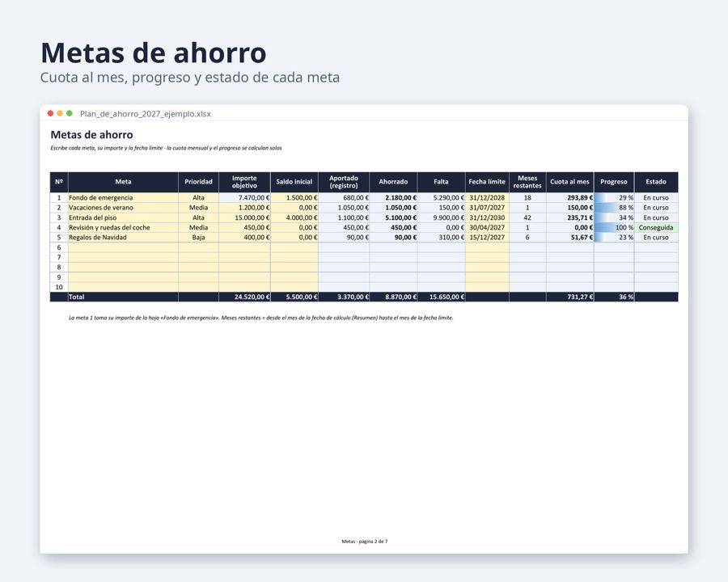This screenshot has width=728, height=582.
Task: Click the 4.000,00 € initial balance cell
Action: [x=294, y=217]
